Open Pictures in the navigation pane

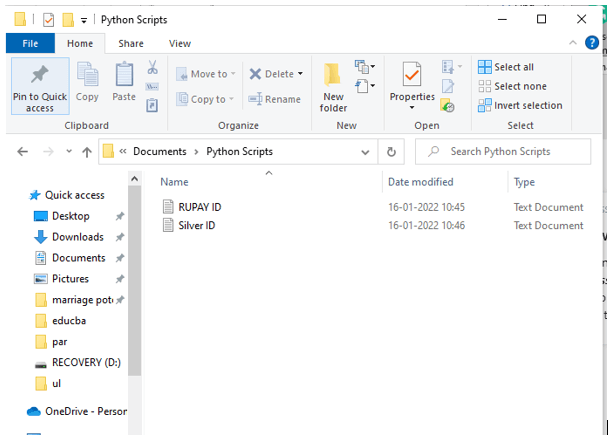point(61,279)
